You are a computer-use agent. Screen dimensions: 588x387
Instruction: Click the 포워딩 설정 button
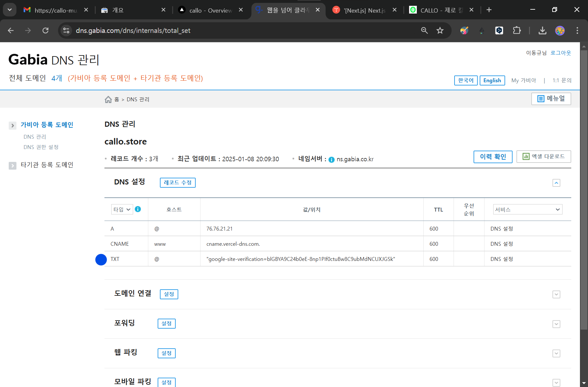(x=167, y=323)
